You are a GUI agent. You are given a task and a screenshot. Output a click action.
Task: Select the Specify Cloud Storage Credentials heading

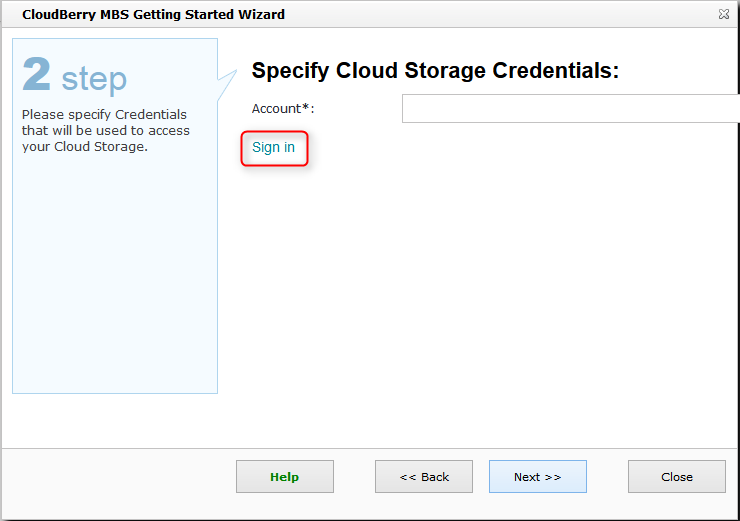point(435,71)
